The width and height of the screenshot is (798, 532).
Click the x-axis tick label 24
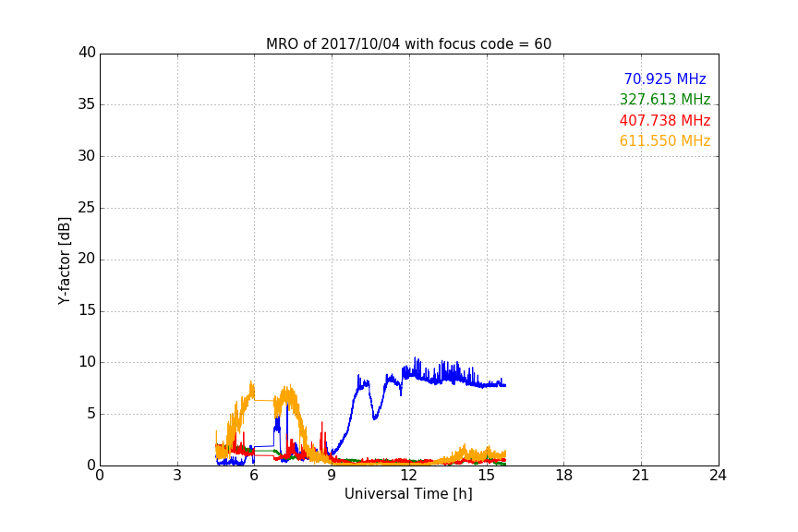pos(718,476)
